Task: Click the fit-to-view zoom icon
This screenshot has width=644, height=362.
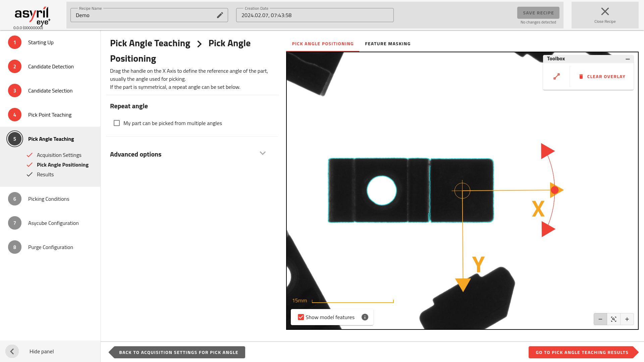Action: (613, 319)
